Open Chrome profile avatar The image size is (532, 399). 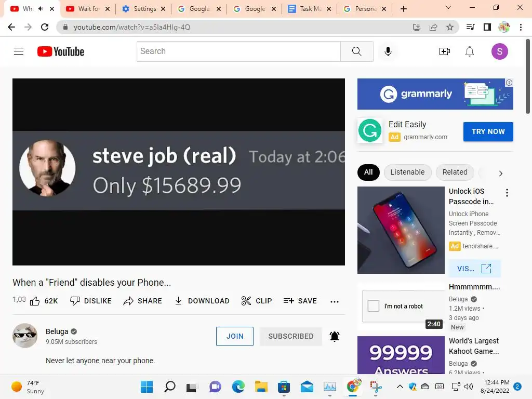[x=504, y=27]
